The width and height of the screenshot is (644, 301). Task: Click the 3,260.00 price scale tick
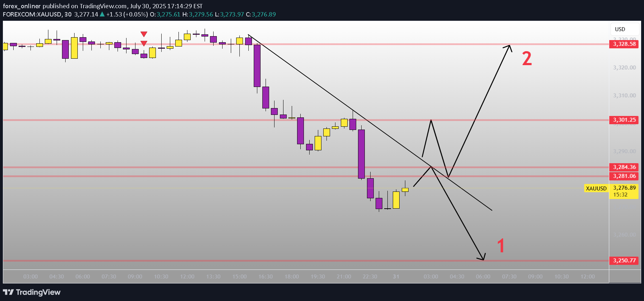624,235
